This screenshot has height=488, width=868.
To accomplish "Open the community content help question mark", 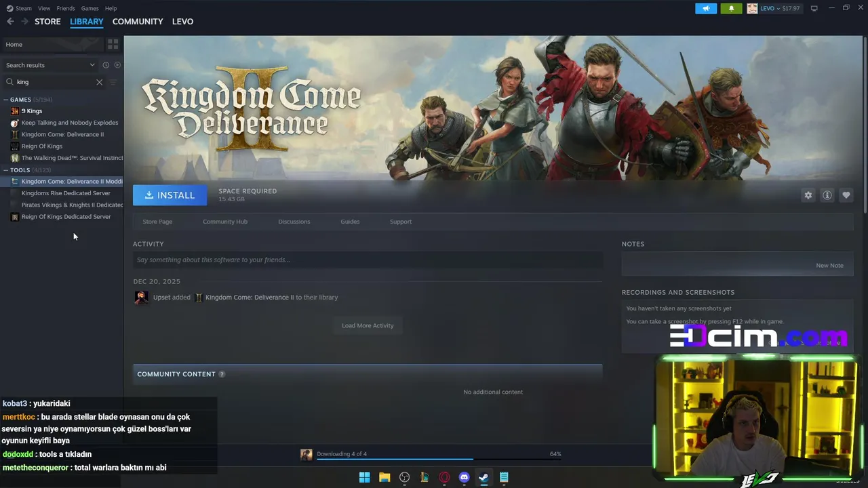I will tap(222, 374).
